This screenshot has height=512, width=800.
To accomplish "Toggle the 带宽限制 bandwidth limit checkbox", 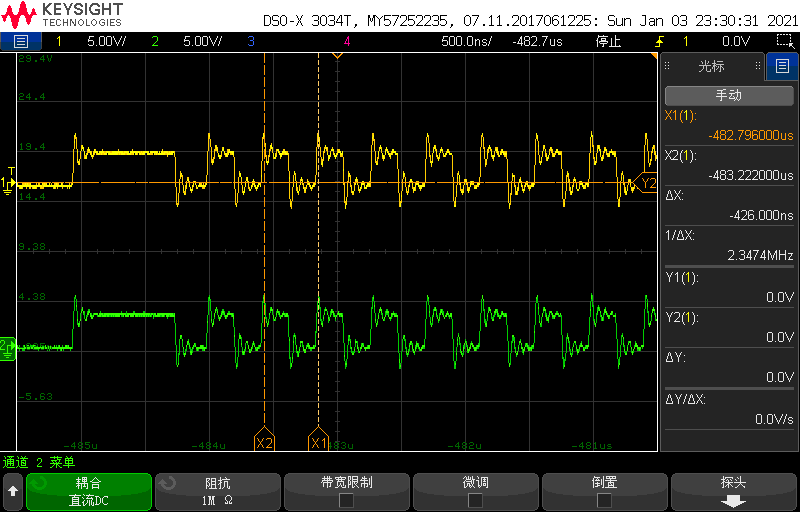I will pos(346,500).
